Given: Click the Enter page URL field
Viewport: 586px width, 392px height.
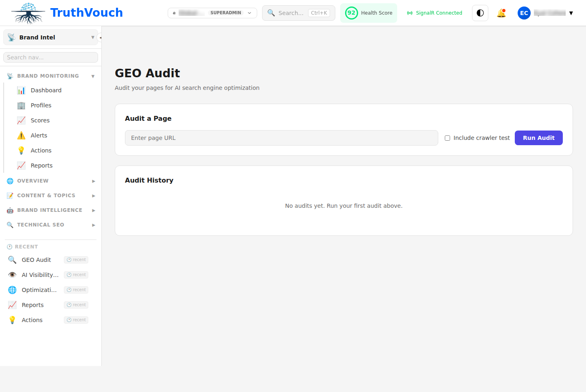Looking at the screenshot, I should coord(282,138).
